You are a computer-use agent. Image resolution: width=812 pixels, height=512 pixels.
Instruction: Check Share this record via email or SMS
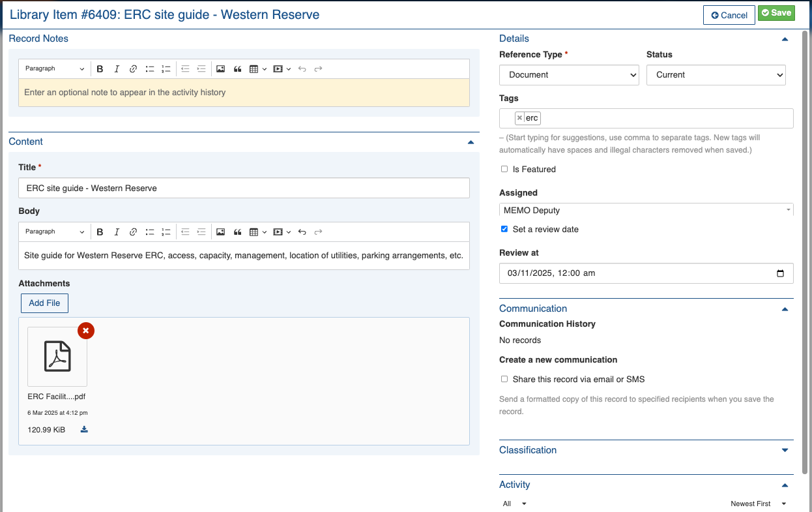click(x=504, y=379)
